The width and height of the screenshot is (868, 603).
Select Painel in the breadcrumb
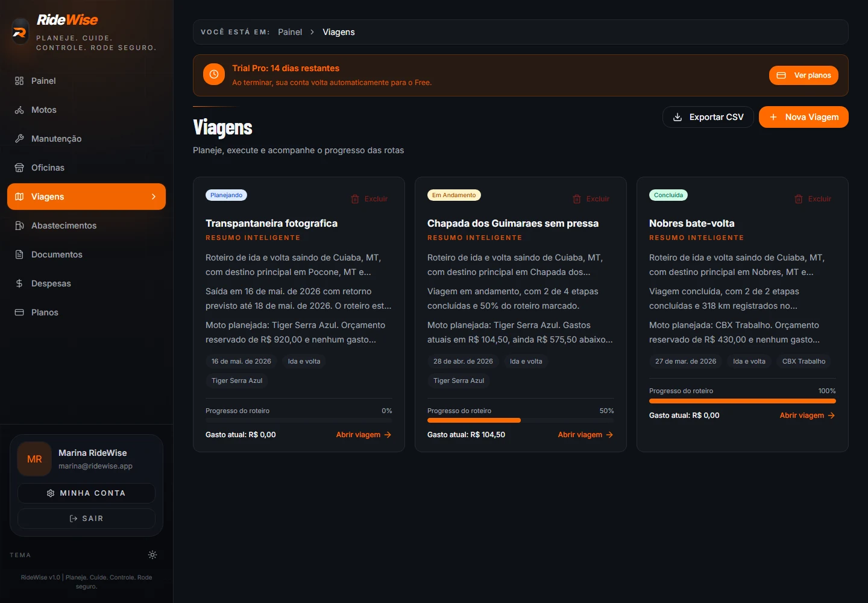290,32
